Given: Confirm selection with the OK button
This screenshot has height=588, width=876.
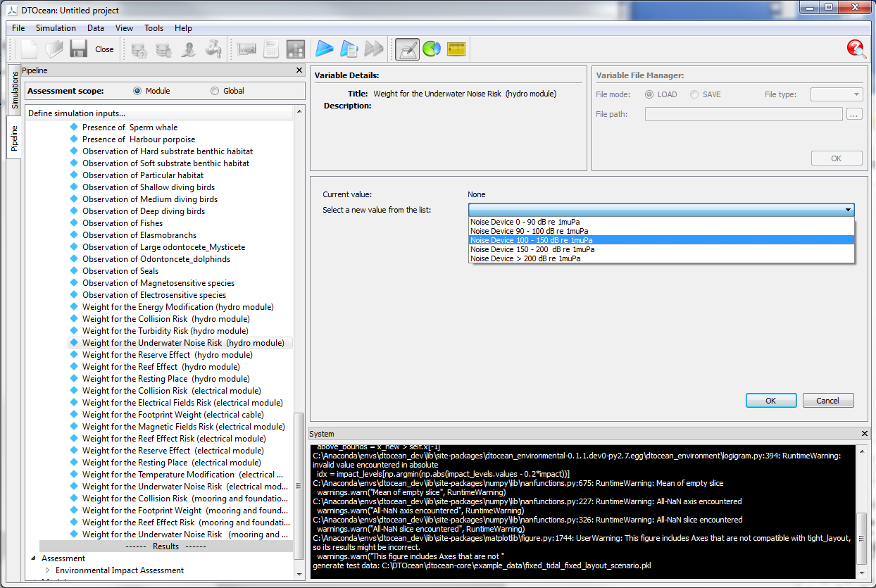Looking at the screenshot, I should pos(771,399).
